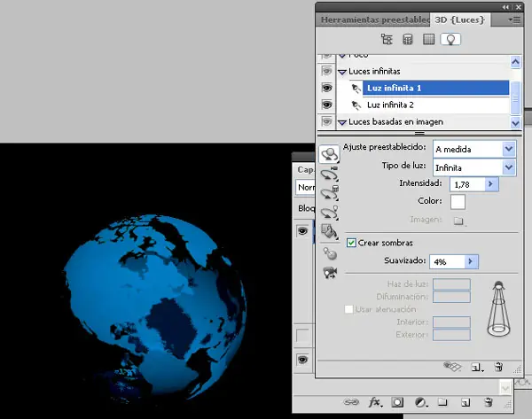Select the Capas tab behind the 3D panel

pos(305,169)
